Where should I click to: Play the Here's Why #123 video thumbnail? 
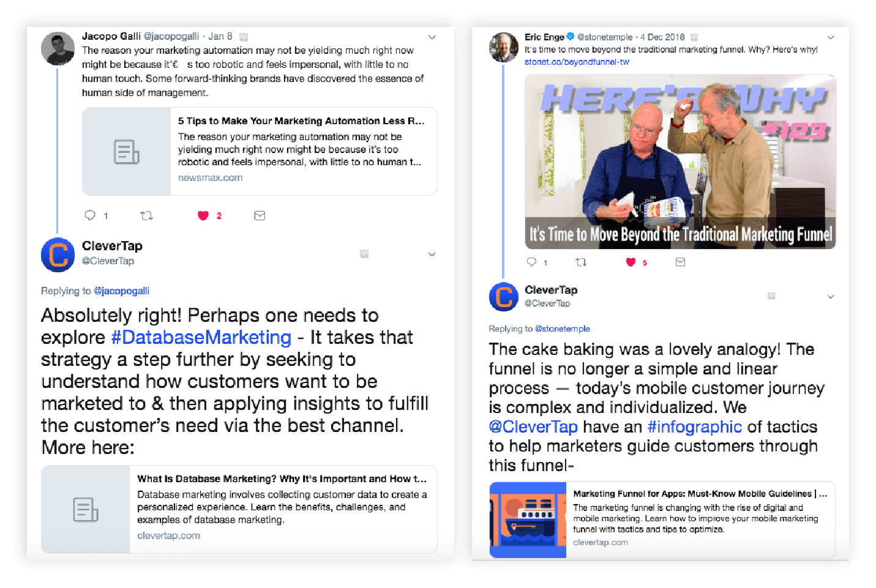pos(680,162)
